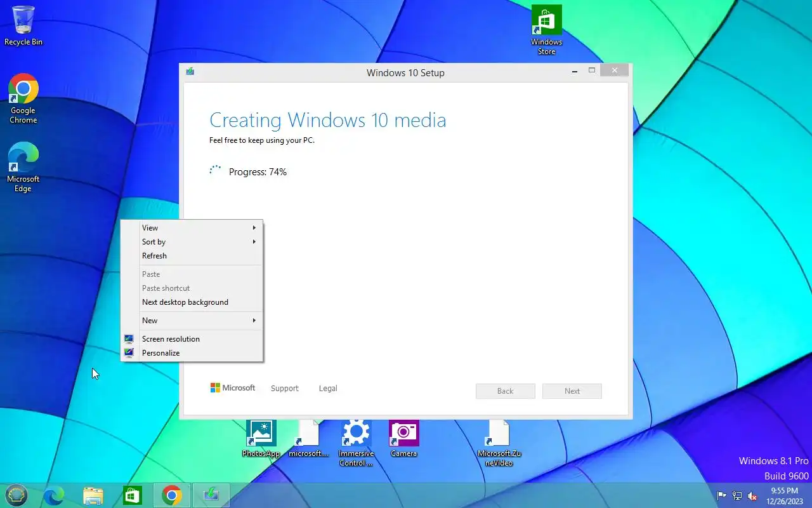Open the PhotosApp desktop shortcut
812x508 pixels.
point(261,438)
